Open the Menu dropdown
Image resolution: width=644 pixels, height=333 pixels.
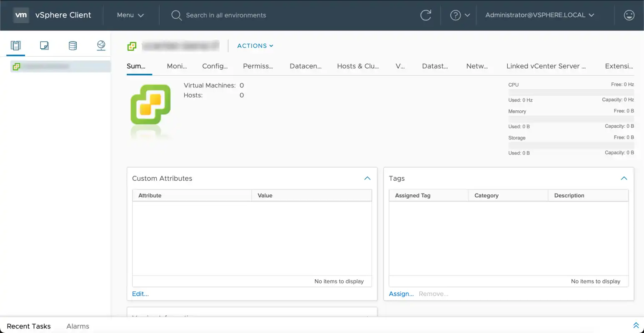coord(130,15)
